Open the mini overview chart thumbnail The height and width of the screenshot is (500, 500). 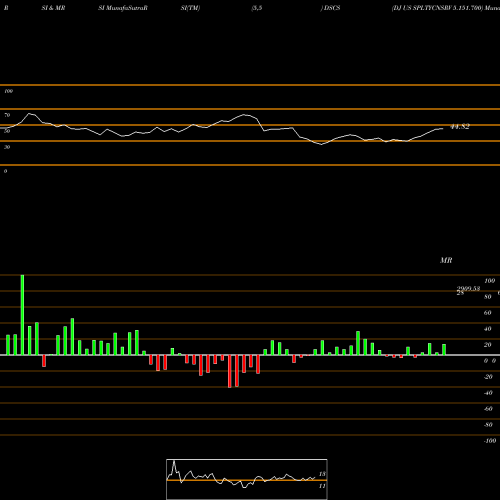pyautogui.click(x=247, y=479)
